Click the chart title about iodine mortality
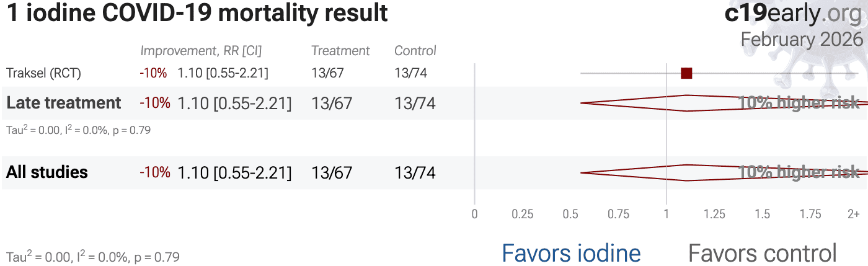Viewport: 868px width, 266px height. pos(197,14)
